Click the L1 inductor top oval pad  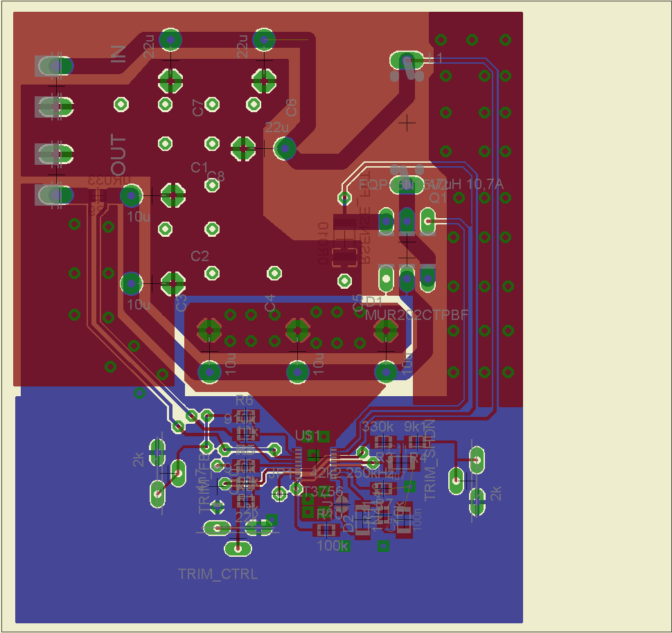click(406, 60)
